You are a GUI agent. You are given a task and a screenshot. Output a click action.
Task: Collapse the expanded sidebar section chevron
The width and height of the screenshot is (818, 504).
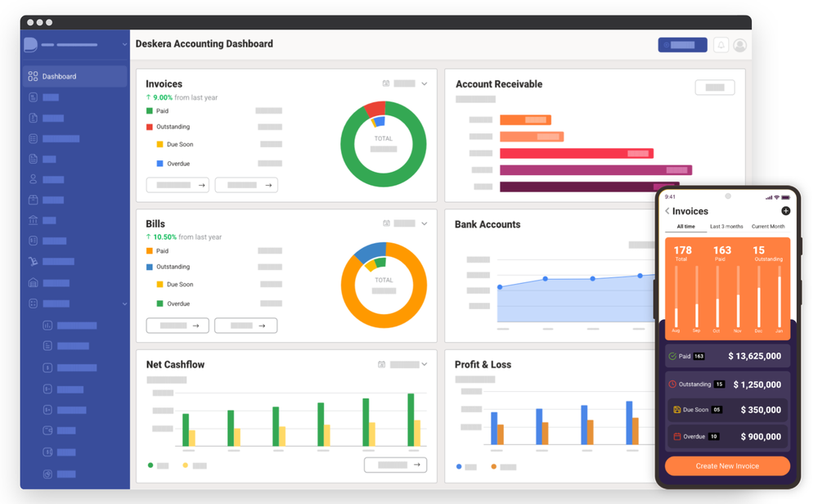[x=124, y=304]
